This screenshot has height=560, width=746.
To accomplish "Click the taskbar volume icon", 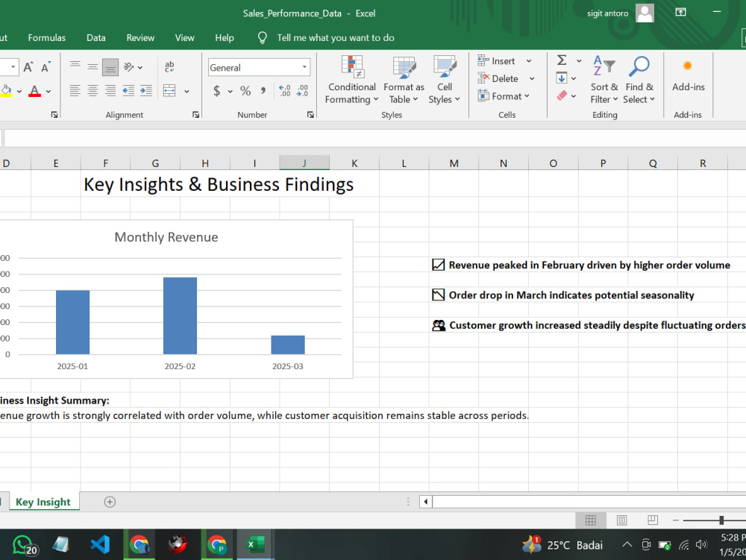I will pyautogui.click(x=701, y=545).
